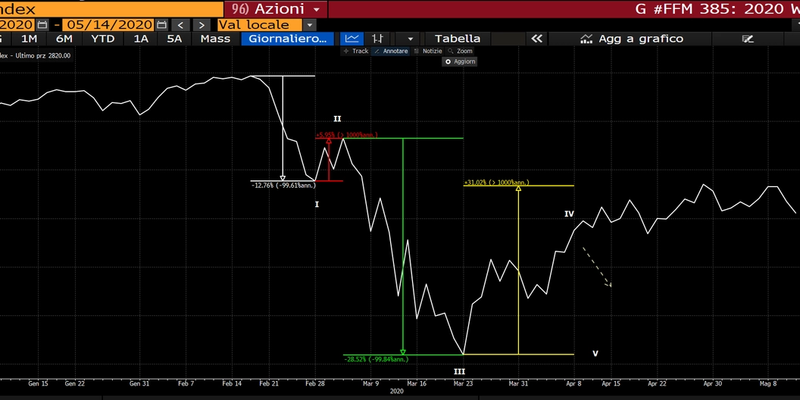Image resolution: width=800 pixels, height=400 pixels.
Task: Click the end date field 05/14/2020
Action: [x=109, y=25]
